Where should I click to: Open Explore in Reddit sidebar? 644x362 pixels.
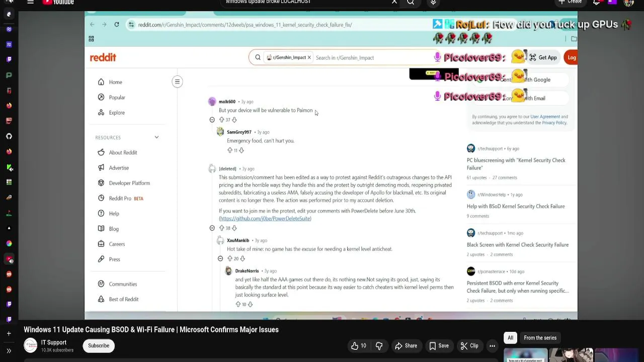117,113
